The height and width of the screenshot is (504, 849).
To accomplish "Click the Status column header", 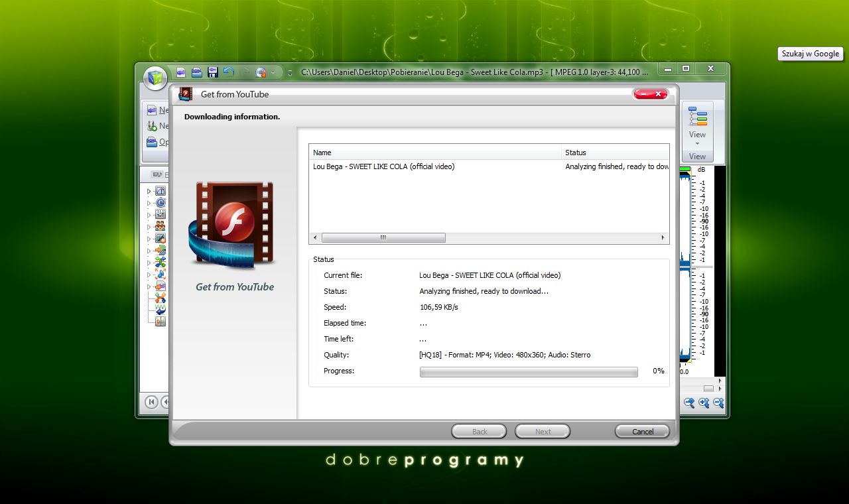I will click(x=616, y=153).
